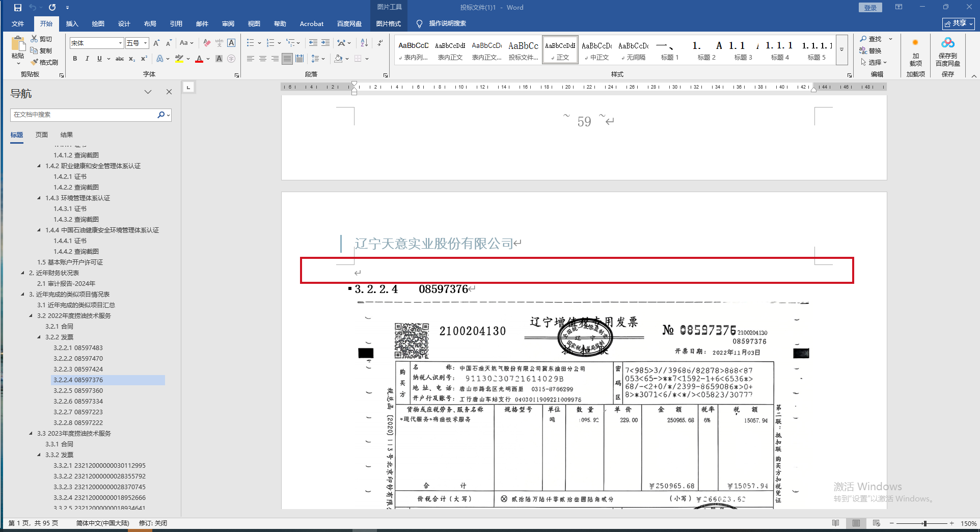Open the font name dropdown 宋体
980x532 pixels.
pos(120,43)
